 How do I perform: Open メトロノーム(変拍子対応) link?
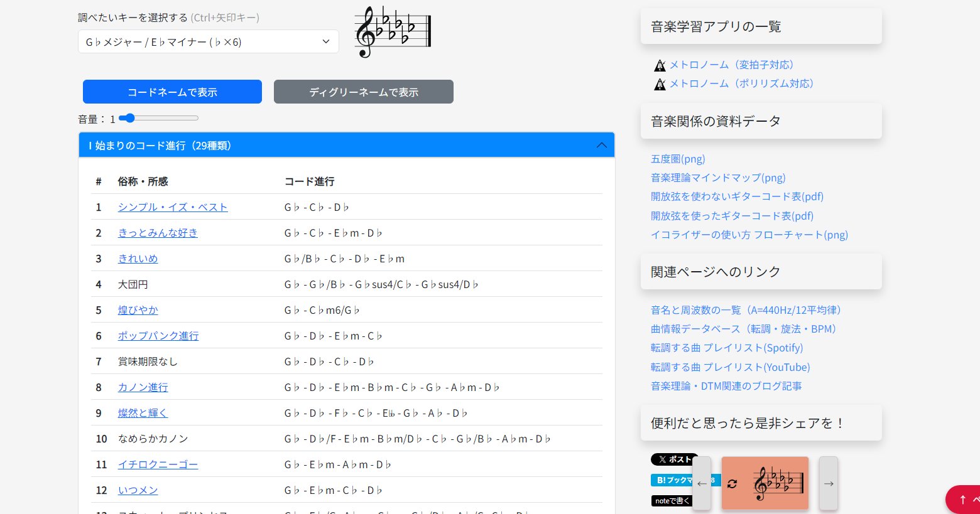click(734, 65)
